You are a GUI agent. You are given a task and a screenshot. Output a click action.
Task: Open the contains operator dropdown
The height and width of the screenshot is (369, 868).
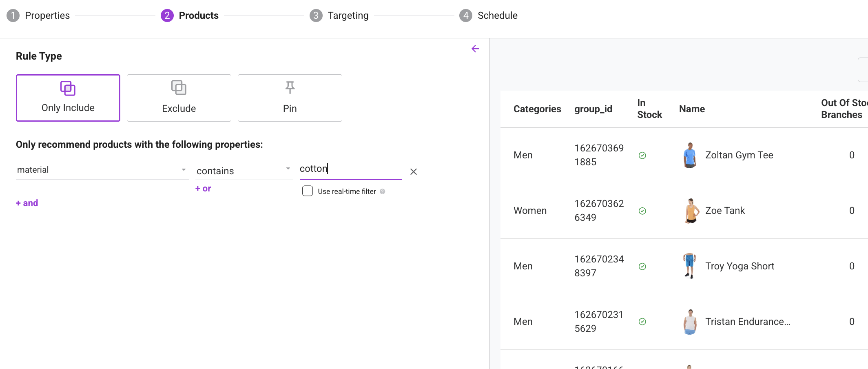[x=244, y=171]
